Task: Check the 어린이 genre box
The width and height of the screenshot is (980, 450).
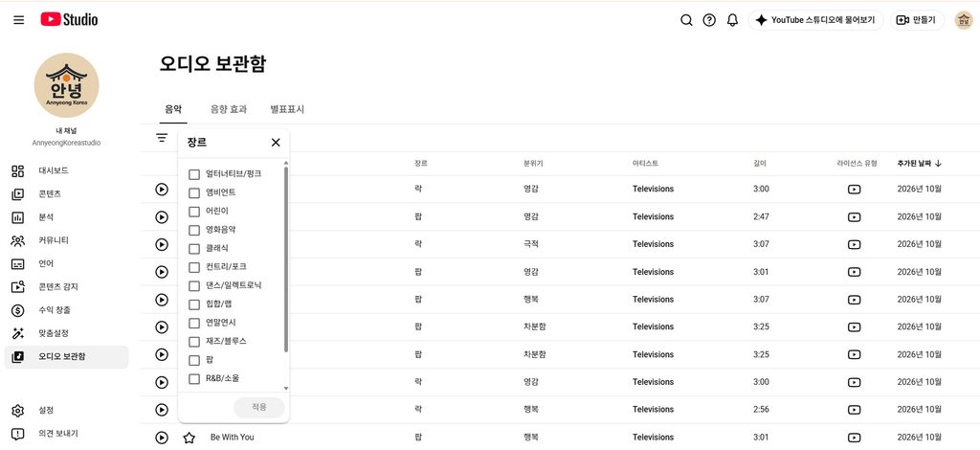Action: point(194,212)
